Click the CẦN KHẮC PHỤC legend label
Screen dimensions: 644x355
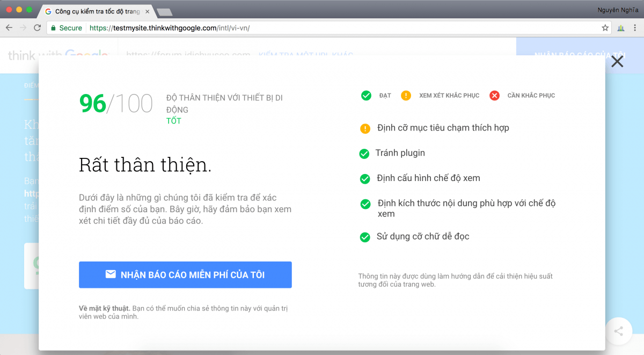click(x=531, y=96)
